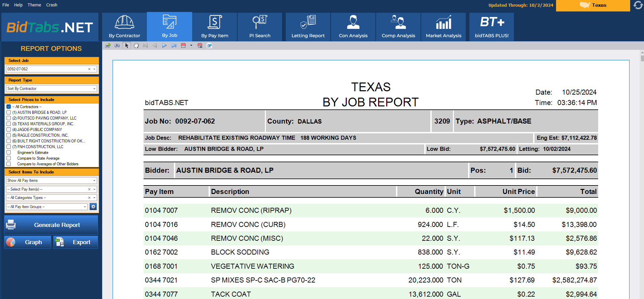Image resolution: width=644 pixels, height=299 pixels.
Task: Clear the All Categories Types field
Action: pyautogui.click(x=89, y=198)
